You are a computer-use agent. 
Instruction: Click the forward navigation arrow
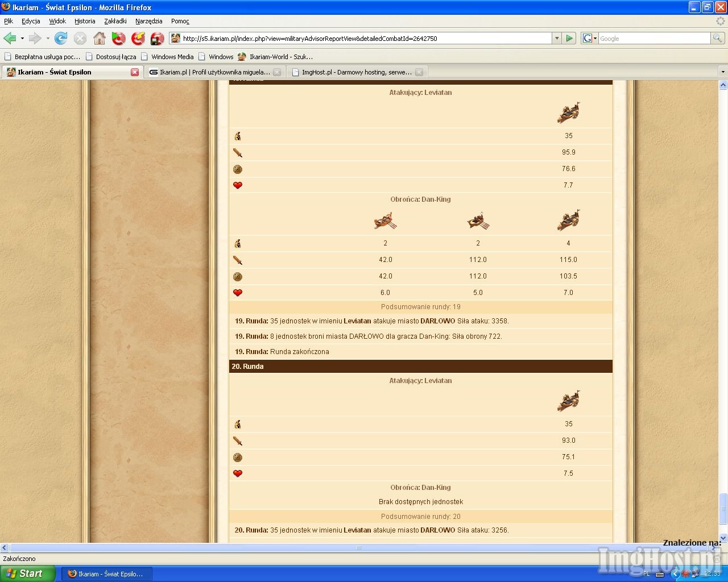point(35,38)
